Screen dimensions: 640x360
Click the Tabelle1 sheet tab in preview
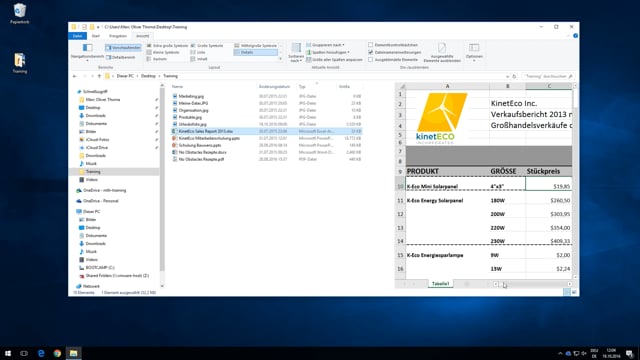pos(440,284)
